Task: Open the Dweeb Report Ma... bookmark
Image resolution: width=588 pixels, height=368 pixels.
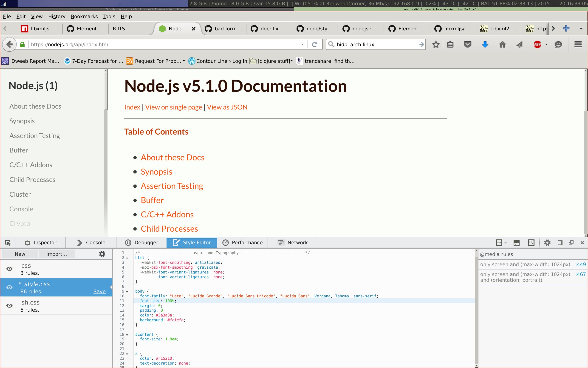Action: (31, 61)
